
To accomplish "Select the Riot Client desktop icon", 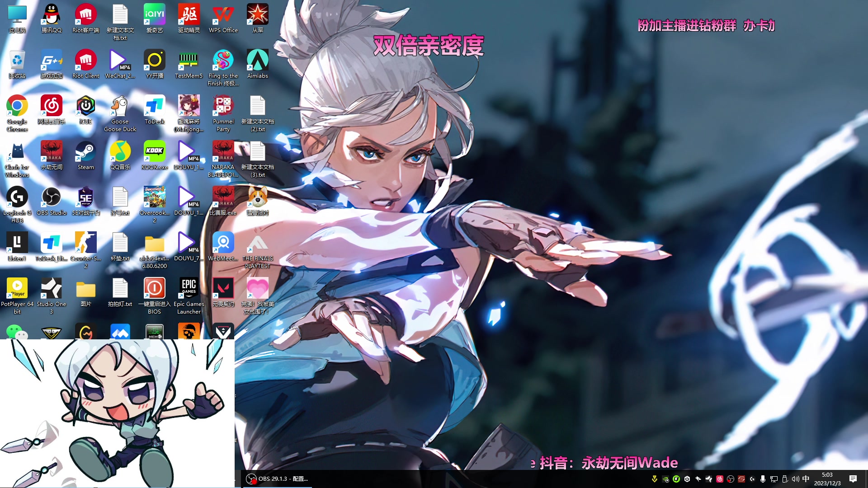I will 86,64.
